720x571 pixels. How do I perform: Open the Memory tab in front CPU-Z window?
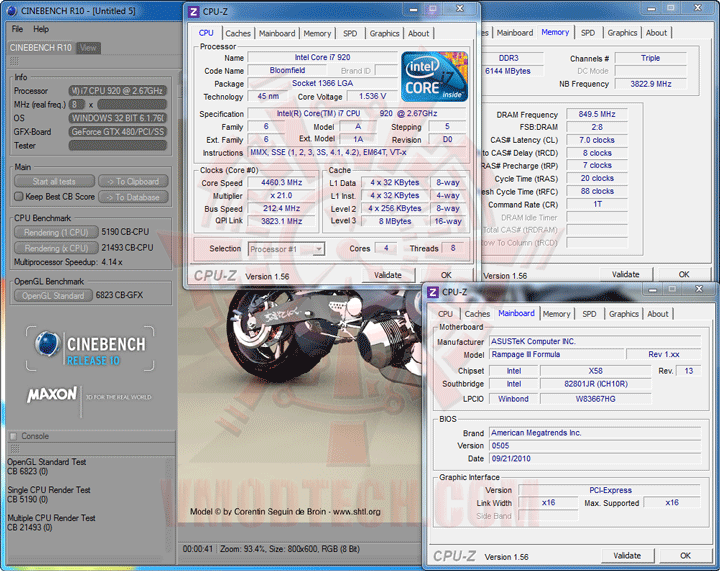317,34
